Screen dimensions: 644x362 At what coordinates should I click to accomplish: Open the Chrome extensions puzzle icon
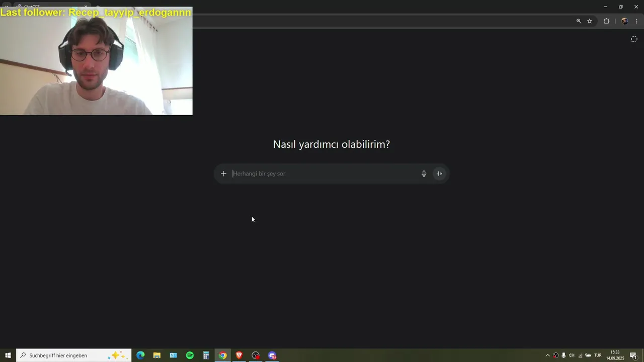click(x=606, y=21)
